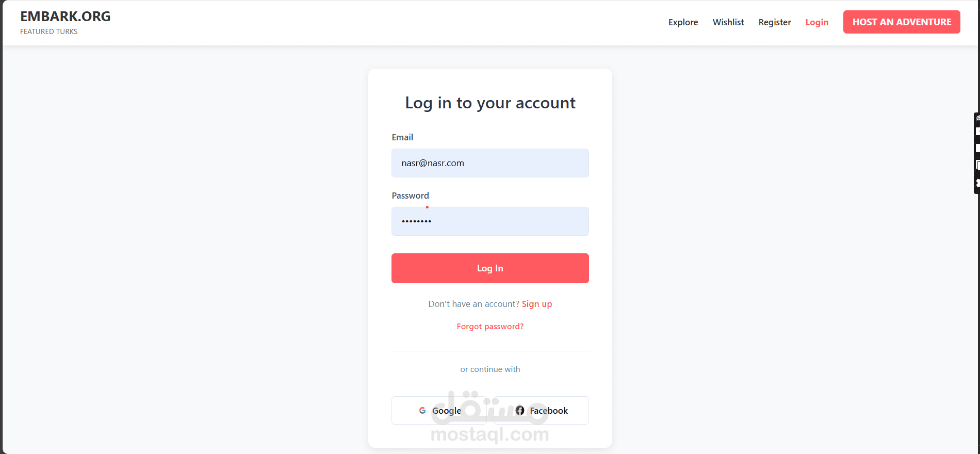Click the Google logo sign-in button
Image resolution: width=980 pixels, height=454 pixels.
click(x=439, y=411)
